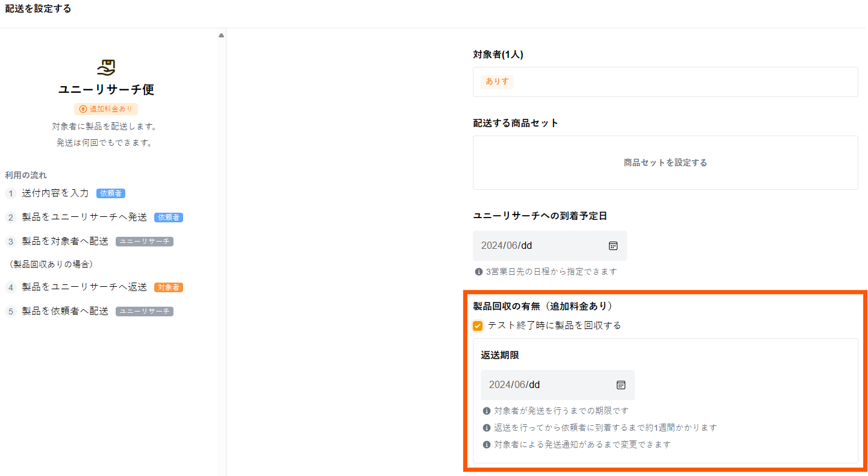The width and height of the screenshot is (868, 476).
Task: Uncheck テスト終了時に製品を回収する checkbox
Action: click(x=478, y=326)
